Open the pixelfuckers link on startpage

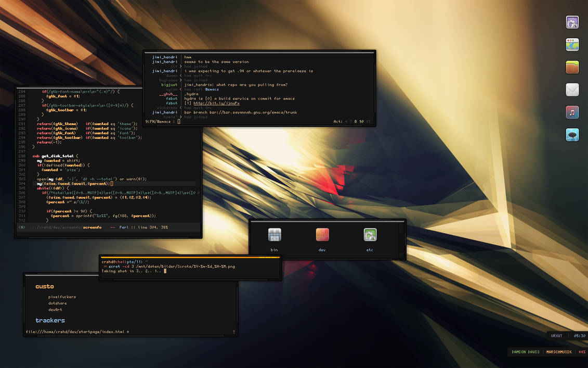click(62, 297)
